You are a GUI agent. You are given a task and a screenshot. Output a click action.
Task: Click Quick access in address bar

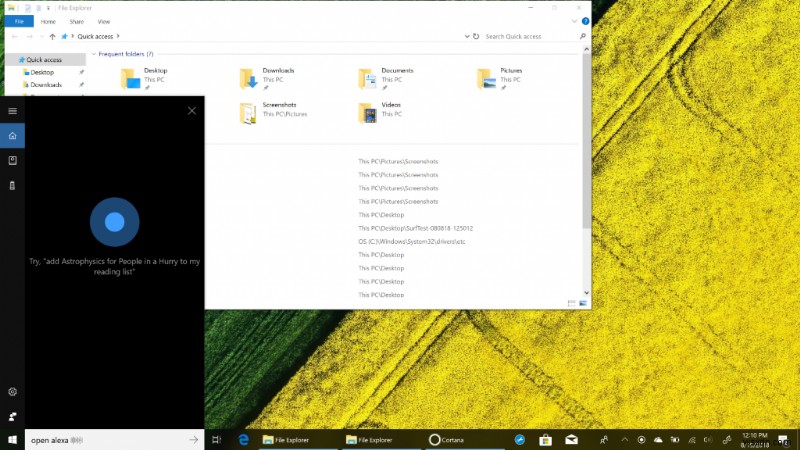pyautogui.click(x=95, y=36)
